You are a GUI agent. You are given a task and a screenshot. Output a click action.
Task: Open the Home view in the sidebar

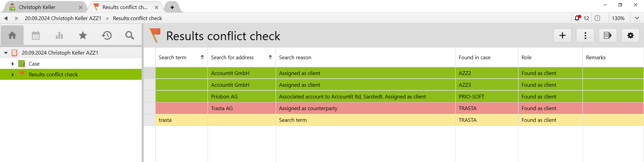pos(12,35)
